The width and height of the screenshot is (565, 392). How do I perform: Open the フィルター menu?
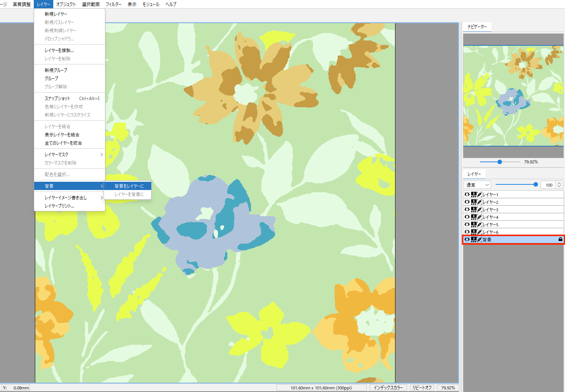click(x=113, y=4)
